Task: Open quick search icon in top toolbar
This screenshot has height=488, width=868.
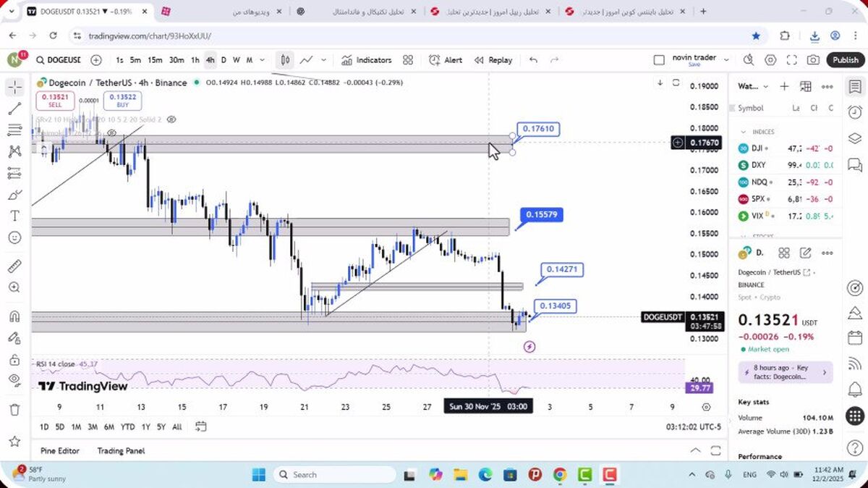Action: tap(749, 60)
